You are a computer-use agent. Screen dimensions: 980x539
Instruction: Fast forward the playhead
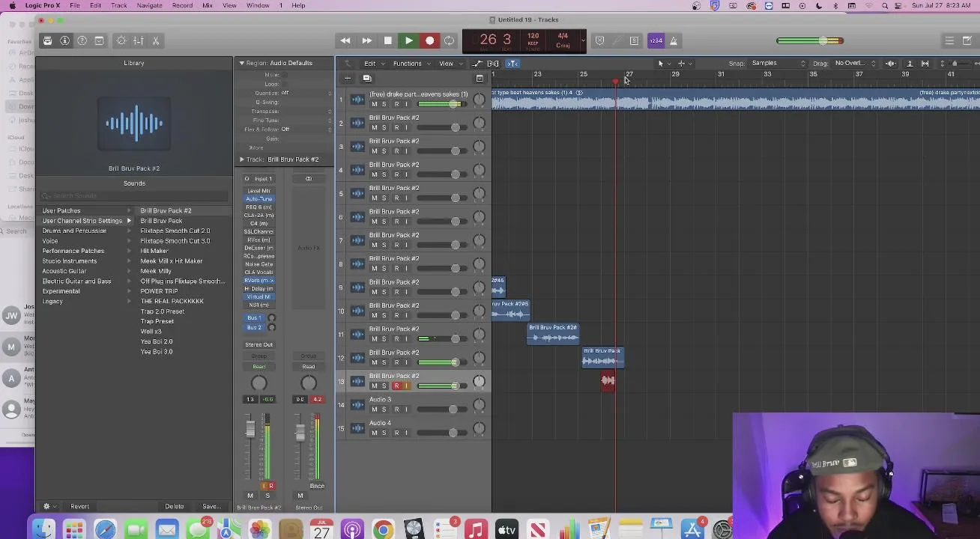point(366,40)
